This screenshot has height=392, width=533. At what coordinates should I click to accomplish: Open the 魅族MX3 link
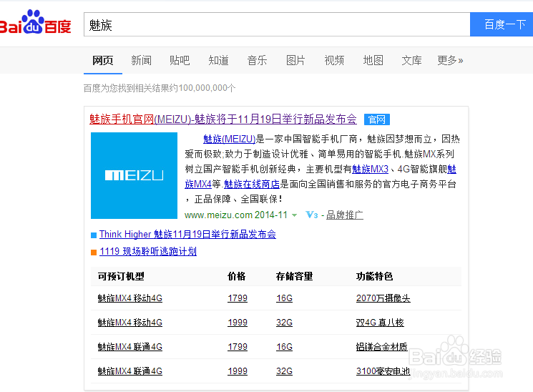[x=370, y=169]
